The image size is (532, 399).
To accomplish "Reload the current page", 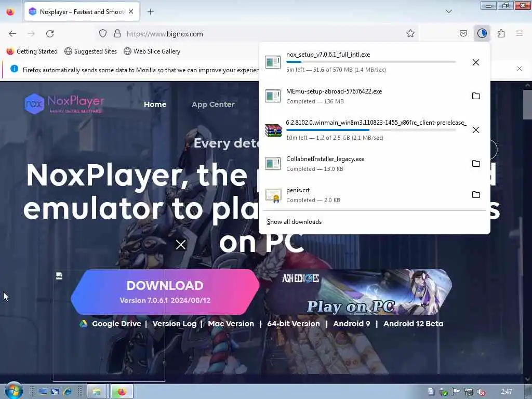I will click(x=50, y=34).
